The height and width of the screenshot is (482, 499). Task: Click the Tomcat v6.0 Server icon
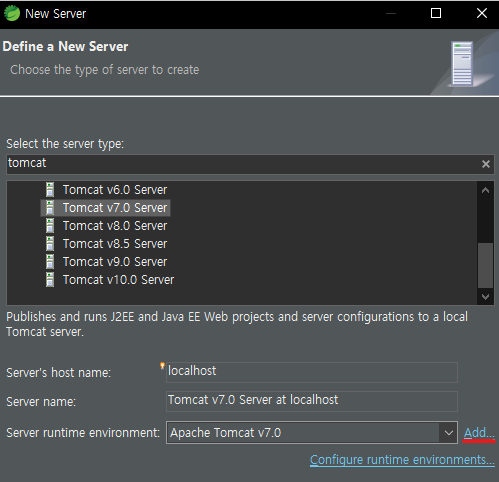[50, 190]
